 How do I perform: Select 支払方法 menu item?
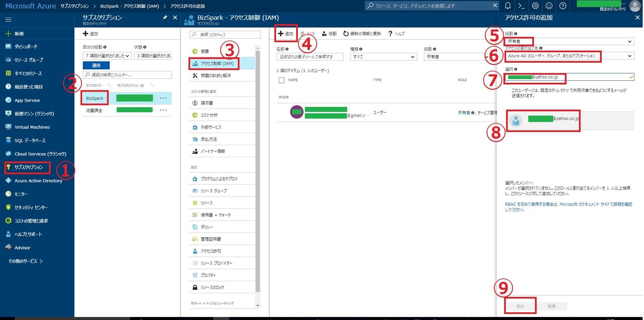(222, 139)
